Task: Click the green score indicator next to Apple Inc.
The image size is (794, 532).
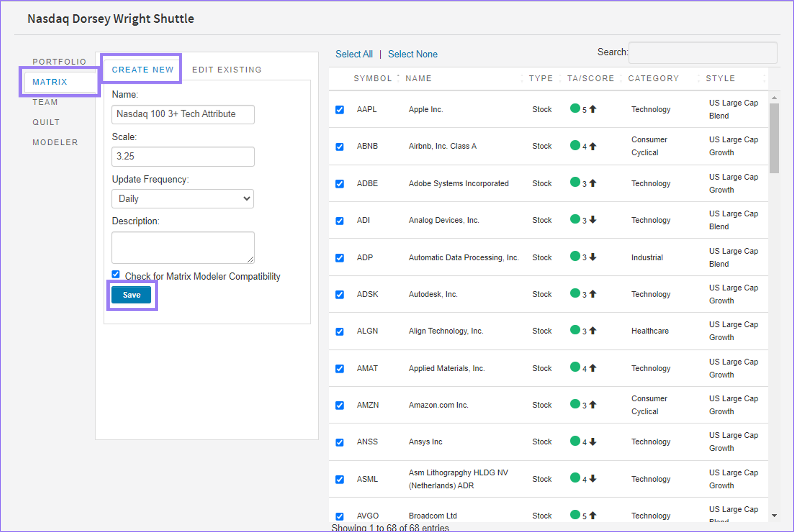Action: [575, 109]
